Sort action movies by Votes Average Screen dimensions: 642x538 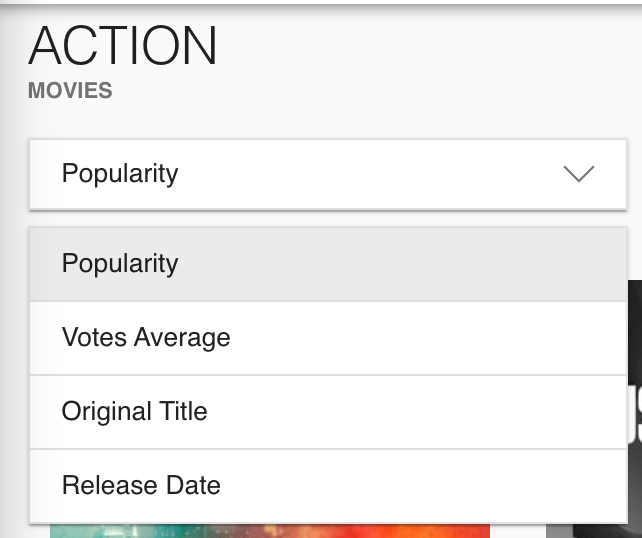pos(328,338)
